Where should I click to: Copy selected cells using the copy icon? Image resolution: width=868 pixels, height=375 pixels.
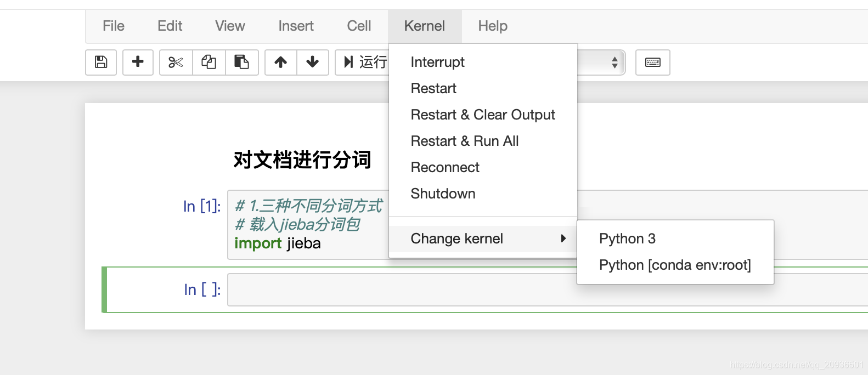coord(208,62)
